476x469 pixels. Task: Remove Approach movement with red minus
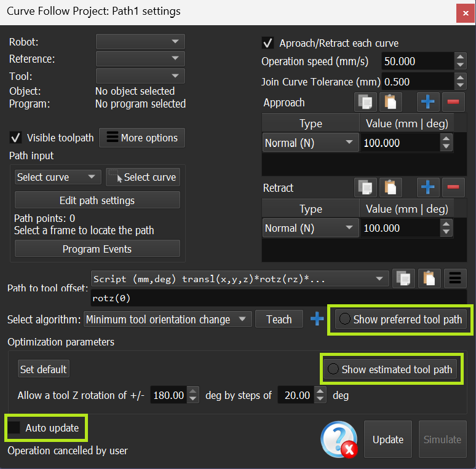pos(453,102)
